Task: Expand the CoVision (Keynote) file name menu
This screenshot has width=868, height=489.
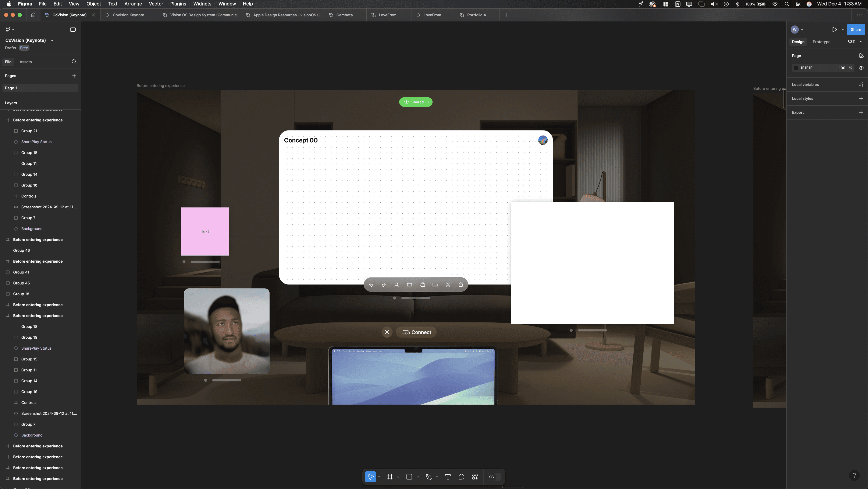Action: point(52,41)
